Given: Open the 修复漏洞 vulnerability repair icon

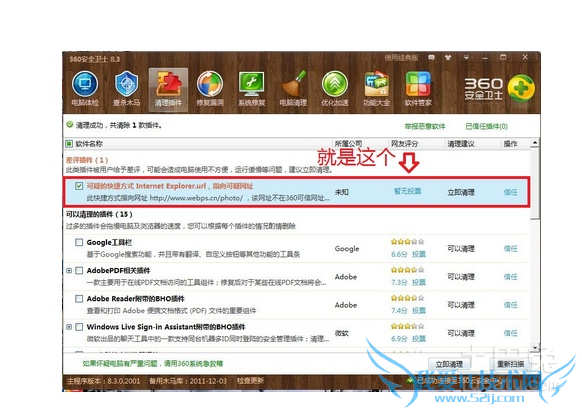Looking at the screenshot, I should click(x=210, y=89).
